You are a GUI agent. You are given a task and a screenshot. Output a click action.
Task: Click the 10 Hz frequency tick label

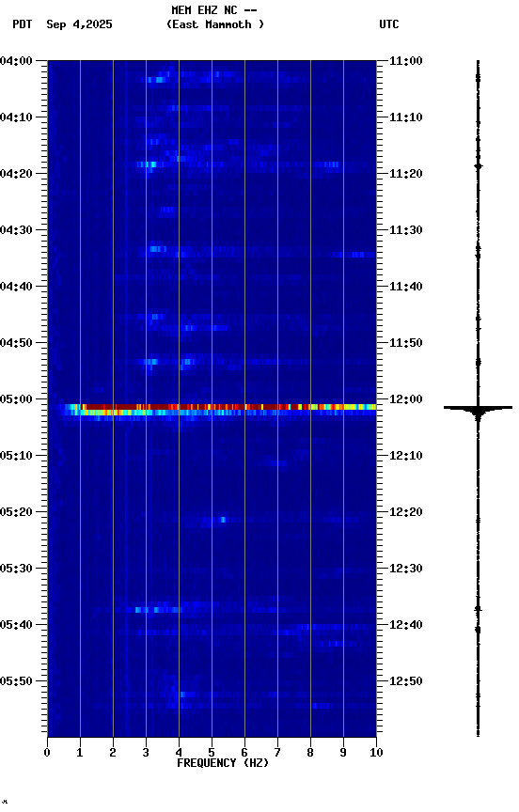pyautogui.click(x=377, y=753)
